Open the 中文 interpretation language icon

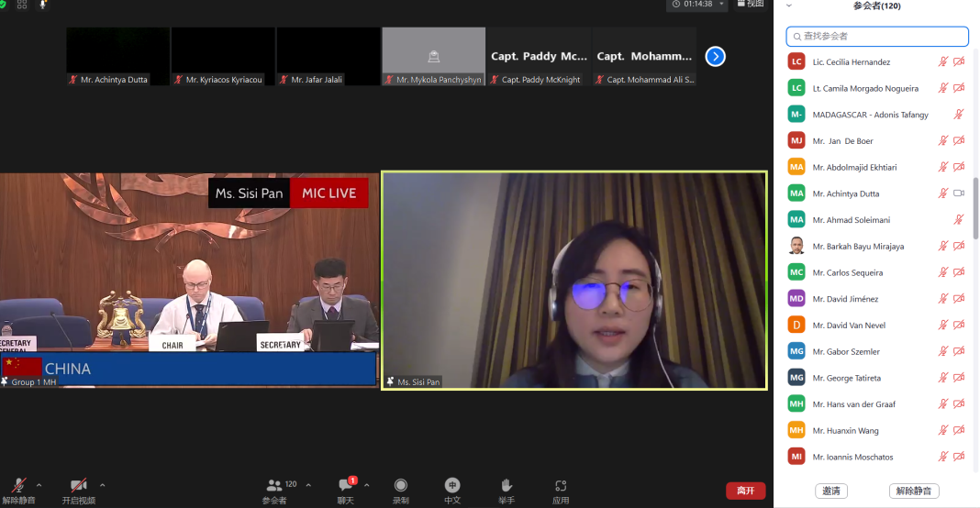coord(452,486)
